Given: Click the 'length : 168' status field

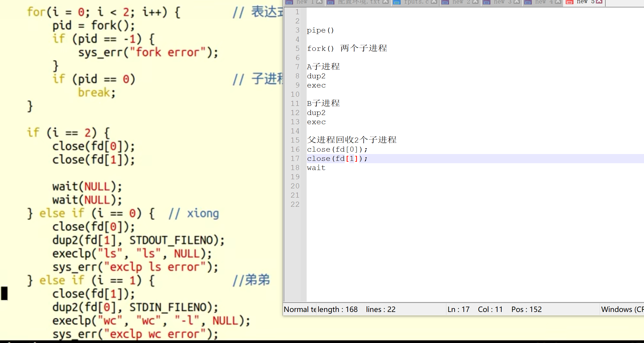Looking at the screenshot, I should [338, 309].
